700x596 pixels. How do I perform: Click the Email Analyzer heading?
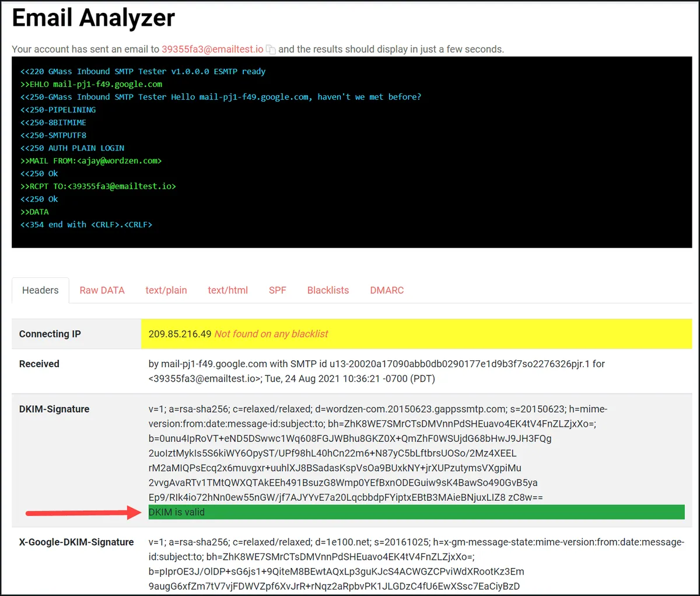click(93, 18)
